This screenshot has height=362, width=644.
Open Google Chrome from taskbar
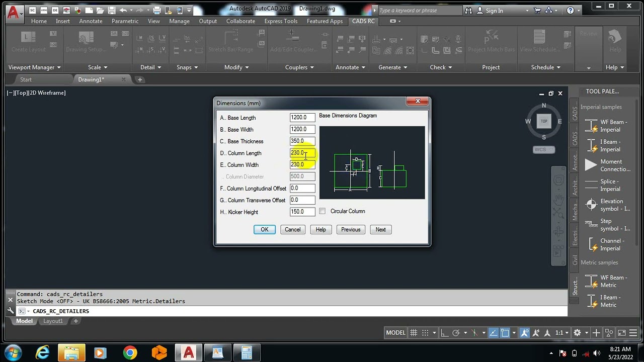(x=130, y=352)
